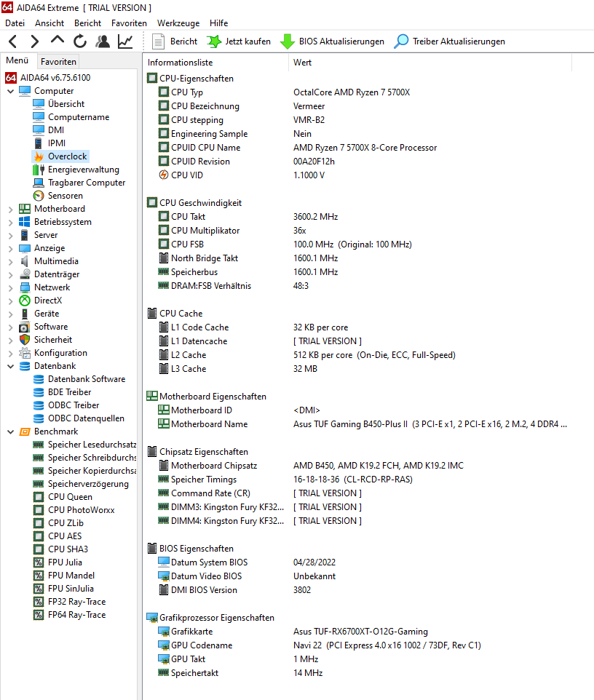This screenshot has height=700, width=594.
Task: Open the Ansicht menu
Action: coord(49,23)
